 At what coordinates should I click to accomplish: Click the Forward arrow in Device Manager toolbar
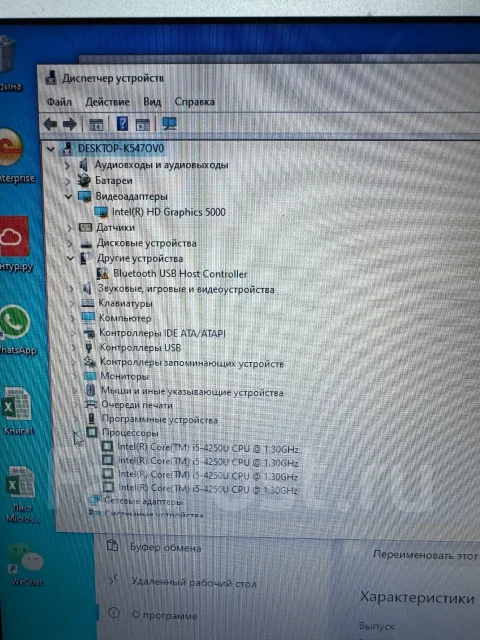70,124
